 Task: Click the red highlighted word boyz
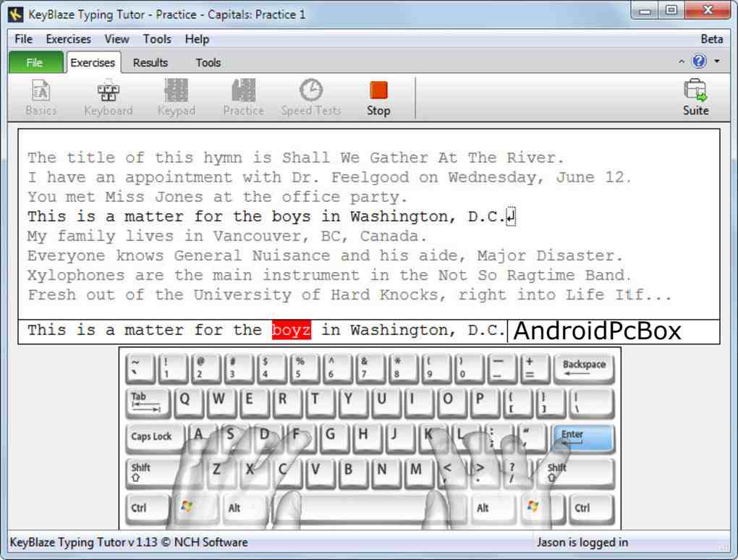(x=292, y=331)
